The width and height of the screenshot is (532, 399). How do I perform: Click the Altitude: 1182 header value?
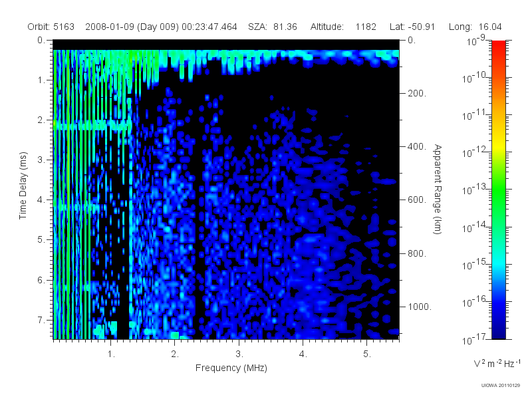[x=343, y=27]
